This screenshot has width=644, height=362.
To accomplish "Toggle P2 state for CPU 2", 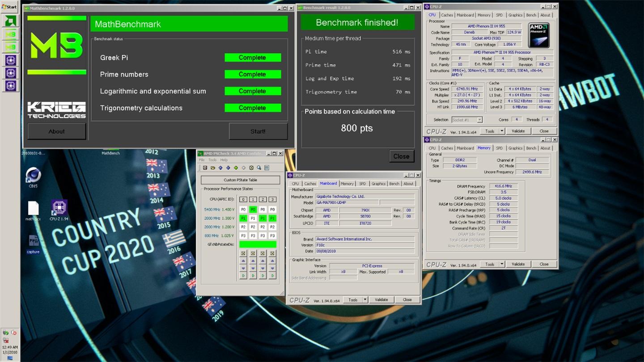I will coord(263,227).
